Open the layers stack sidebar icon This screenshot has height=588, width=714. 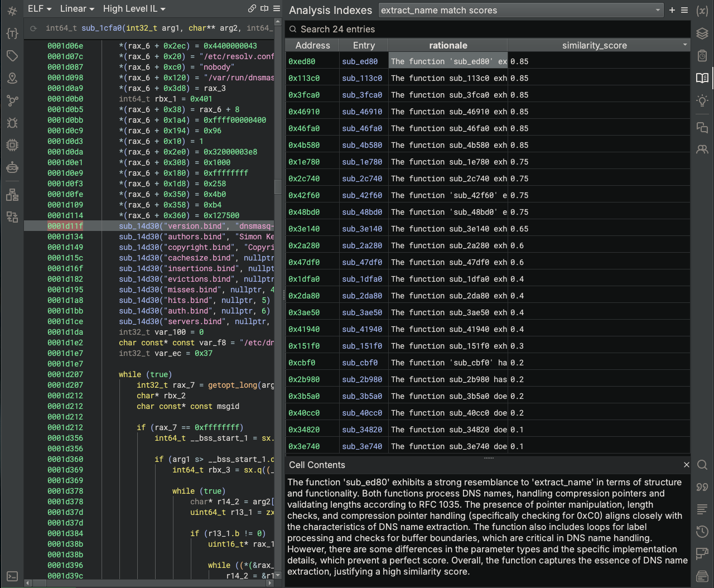702,33
